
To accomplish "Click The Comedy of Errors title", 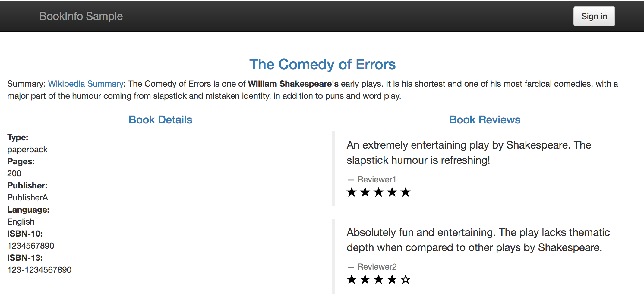I will (x=322, y=64).
